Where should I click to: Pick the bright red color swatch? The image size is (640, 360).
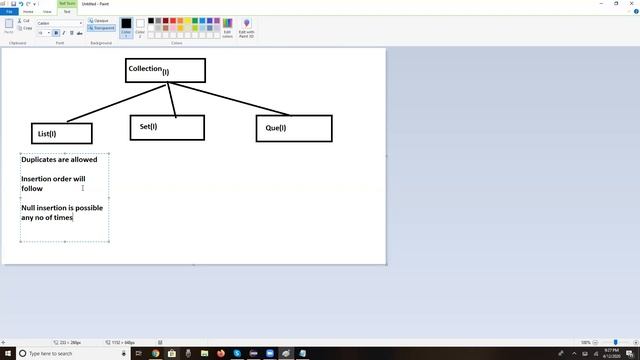173,20
